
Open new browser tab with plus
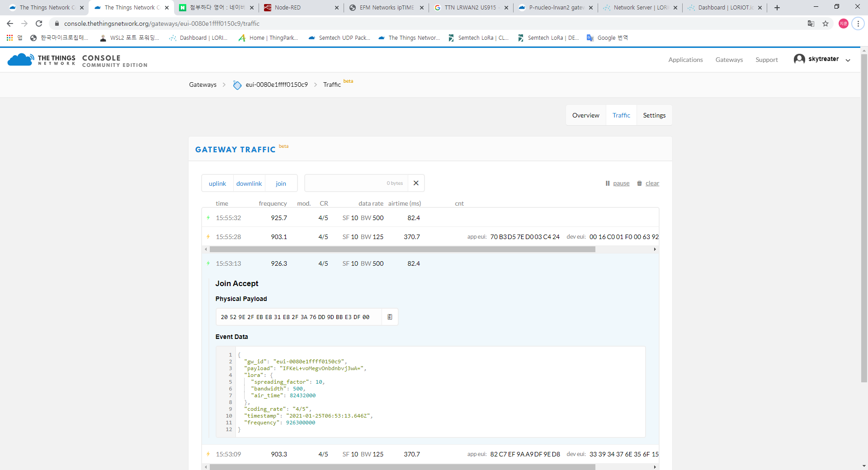(x=777, y=8)
